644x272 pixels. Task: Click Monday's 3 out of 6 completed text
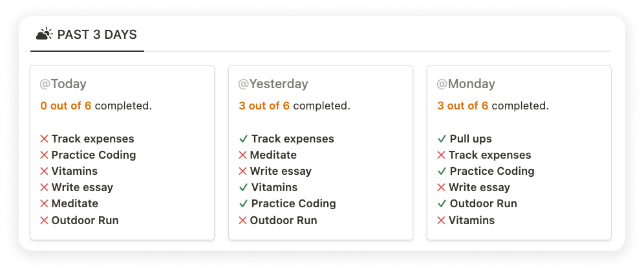click(493, 106)
